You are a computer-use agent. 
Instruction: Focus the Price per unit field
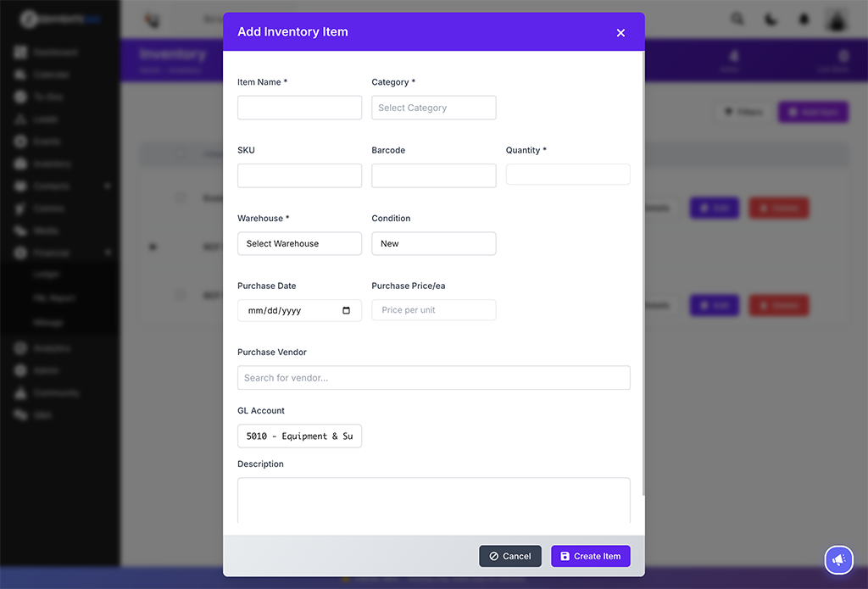click(x=433, y=310)
